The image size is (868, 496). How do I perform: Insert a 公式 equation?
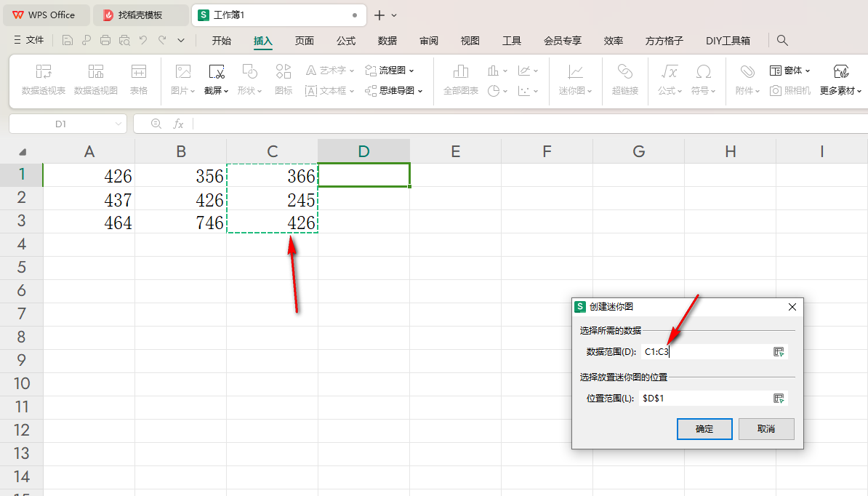tap(670, 80)
